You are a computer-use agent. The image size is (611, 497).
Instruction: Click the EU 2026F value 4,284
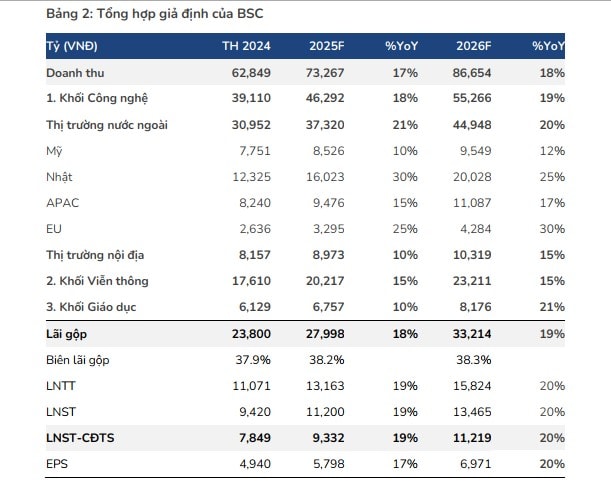click(x=475, y=229)
